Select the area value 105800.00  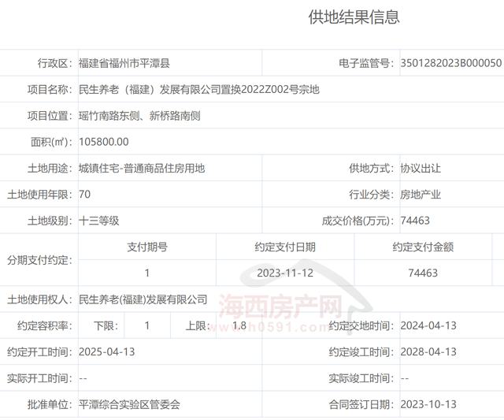pos(104,142)
